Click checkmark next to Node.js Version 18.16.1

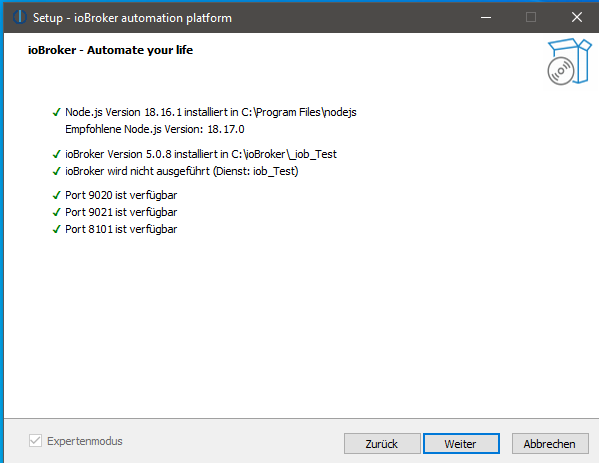(x=56, y=112)
